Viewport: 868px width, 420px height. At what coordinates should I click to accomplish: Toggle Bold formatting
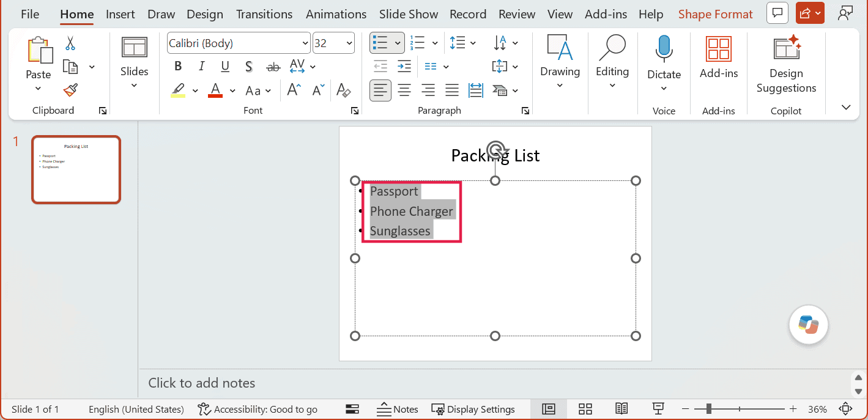point(178,67)
